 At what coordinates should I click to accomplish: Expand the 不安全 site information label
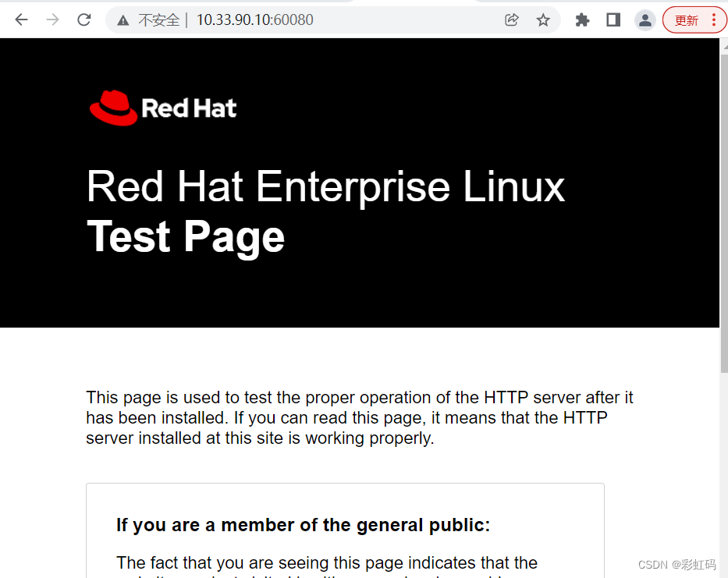[x=158, y=20]
